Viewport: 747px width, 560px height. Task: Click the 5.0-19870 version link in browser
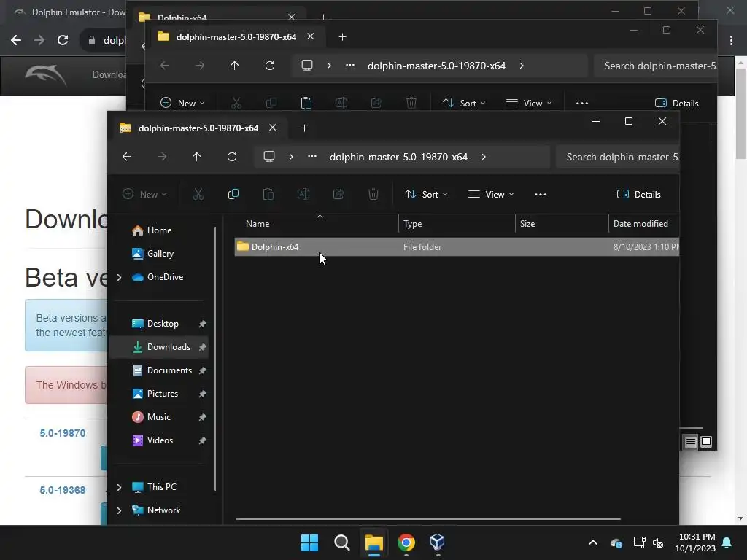coord(63,433)
